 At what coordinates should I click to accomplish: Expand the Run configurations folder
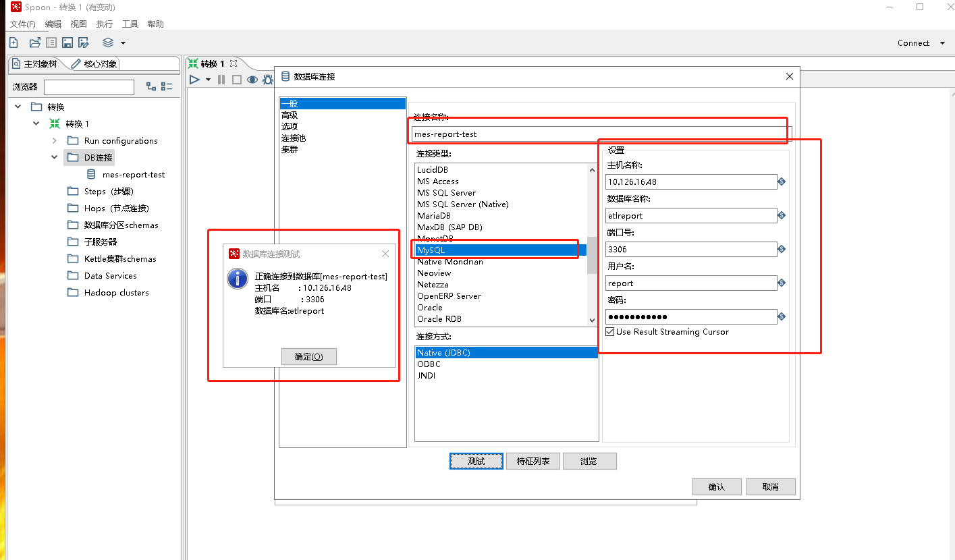tap(55, 140)
